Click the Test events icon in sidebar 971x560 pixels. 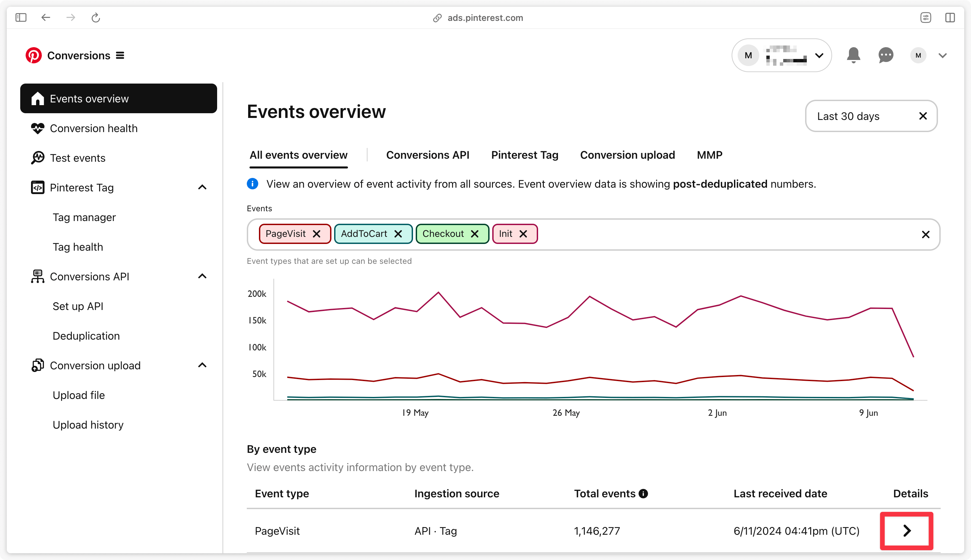[37, 158]
